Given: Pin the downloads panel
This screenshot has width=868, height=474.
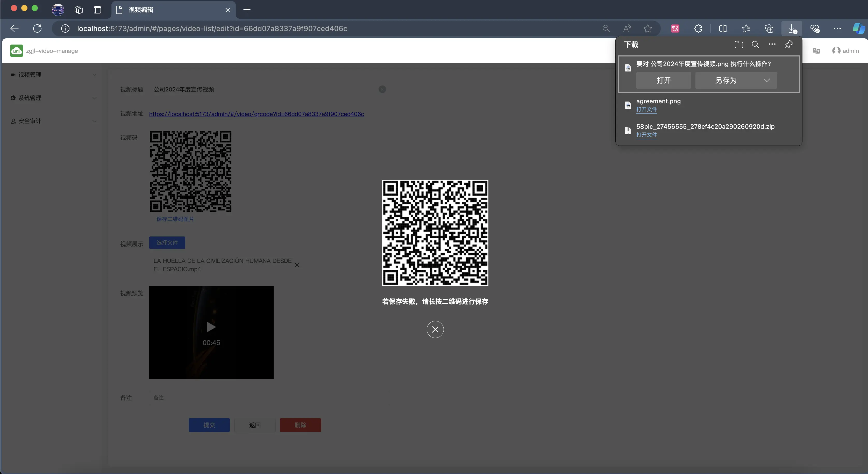Looking at the screenshot, I should pyautogui.click(x=789, y=45).
